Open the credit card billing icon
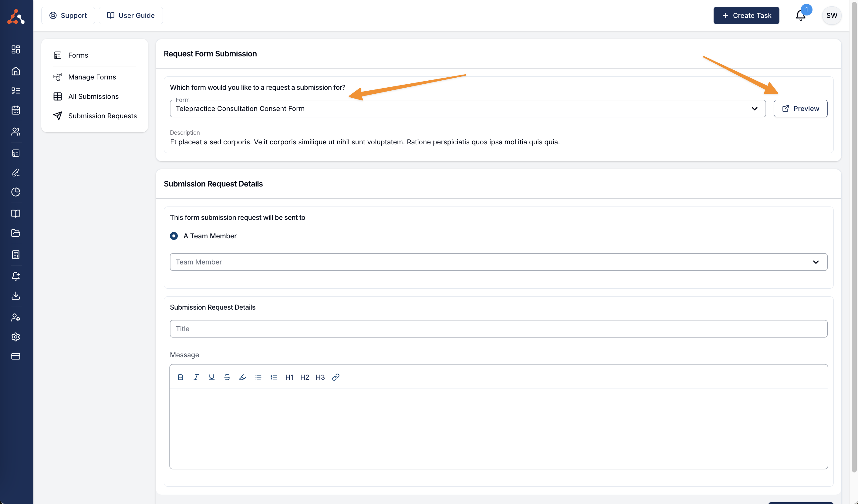This screenshot has height=504, width=858. (x=16, y=356)
